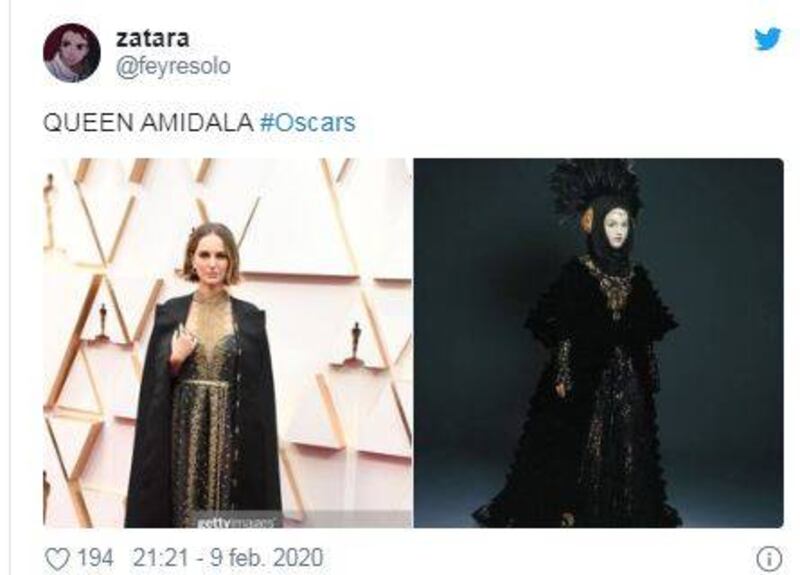
Task: Click the white painted face in right photo
Action: click(617, 229)
